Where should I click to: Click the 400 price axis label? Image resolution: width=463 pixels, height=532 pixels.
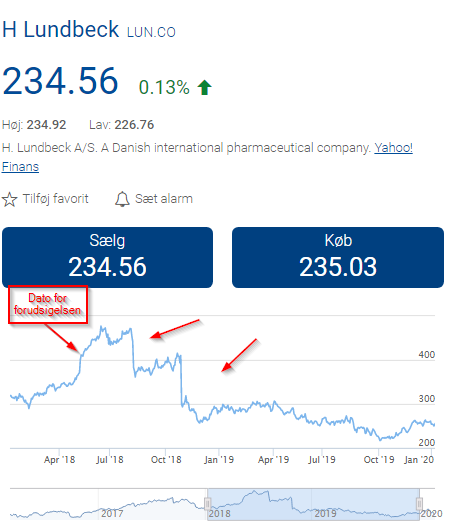click(x=427, y=355)
